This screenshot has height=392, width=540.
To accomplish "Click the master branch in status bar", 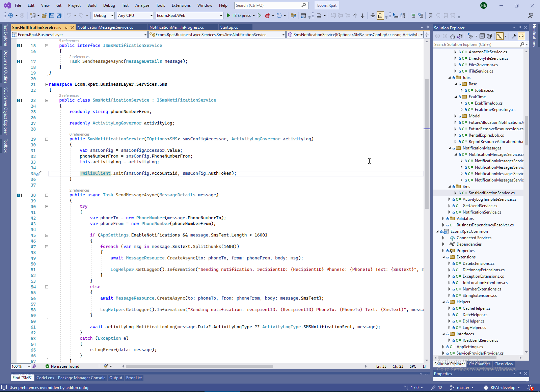I will [x=462, y=388].
